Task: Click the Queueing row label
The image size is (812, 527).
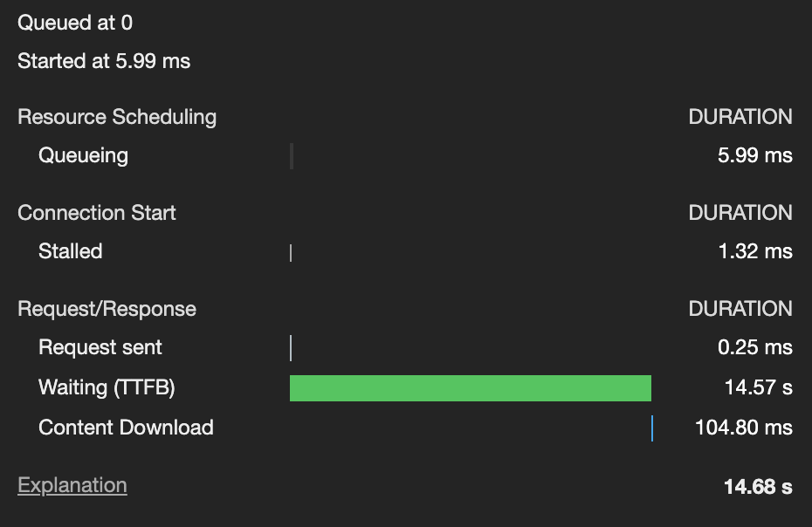Action: click(83, 156)
